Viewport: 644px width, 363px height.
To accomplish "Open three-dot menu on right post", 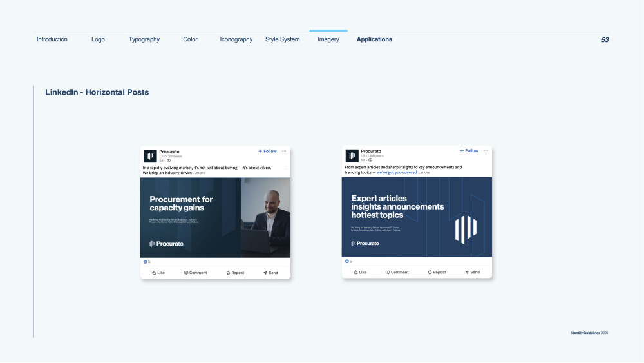I will coord(486,150).
